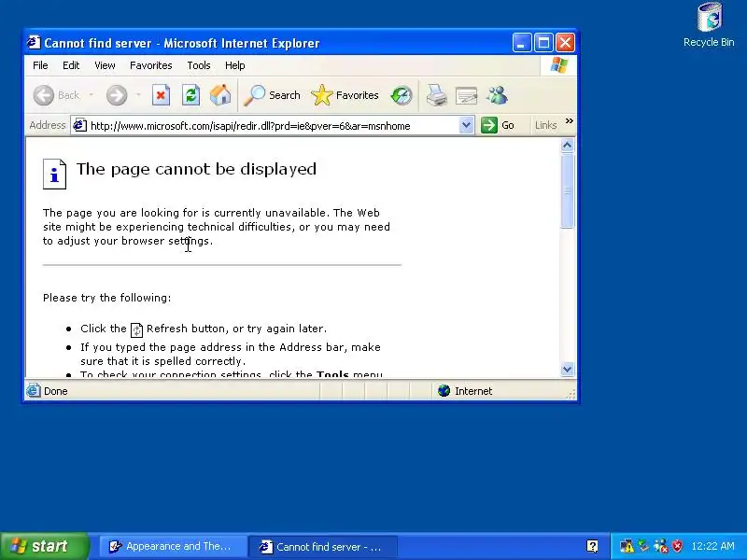Open the Favorites menu in the menu bar
Image resolution: width=747 pixels, height=560 pixels.
coord(151,65)
